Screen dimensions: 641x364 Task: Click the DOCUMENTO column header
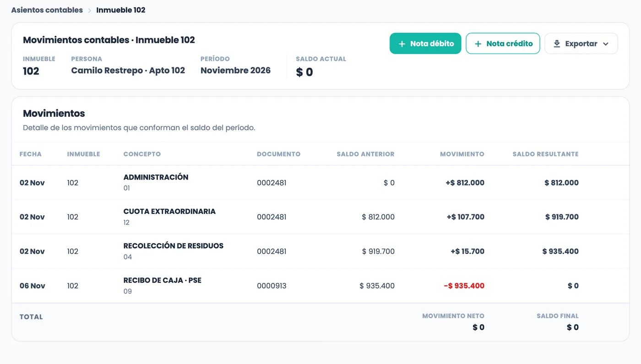click(279, 154)
